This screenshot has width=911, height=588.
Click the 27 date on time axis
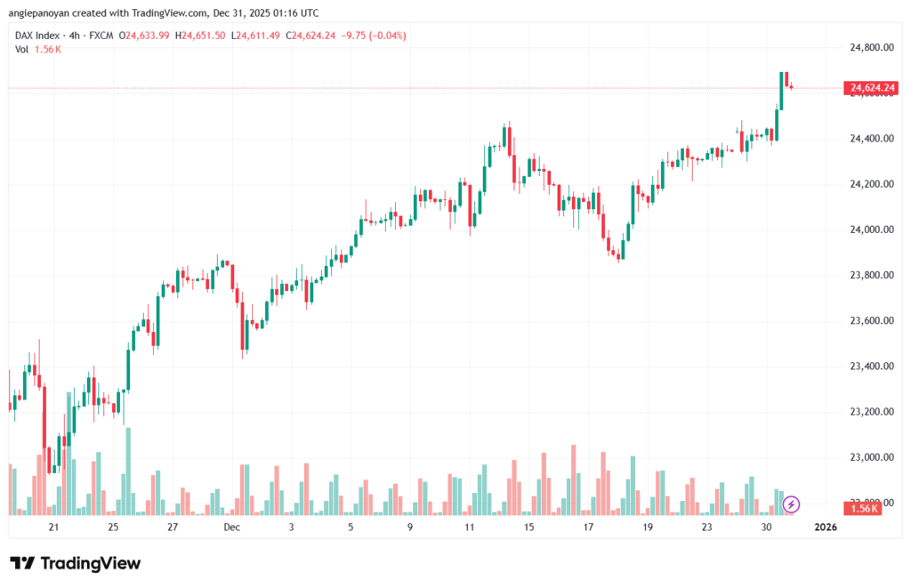coord(173,528)
